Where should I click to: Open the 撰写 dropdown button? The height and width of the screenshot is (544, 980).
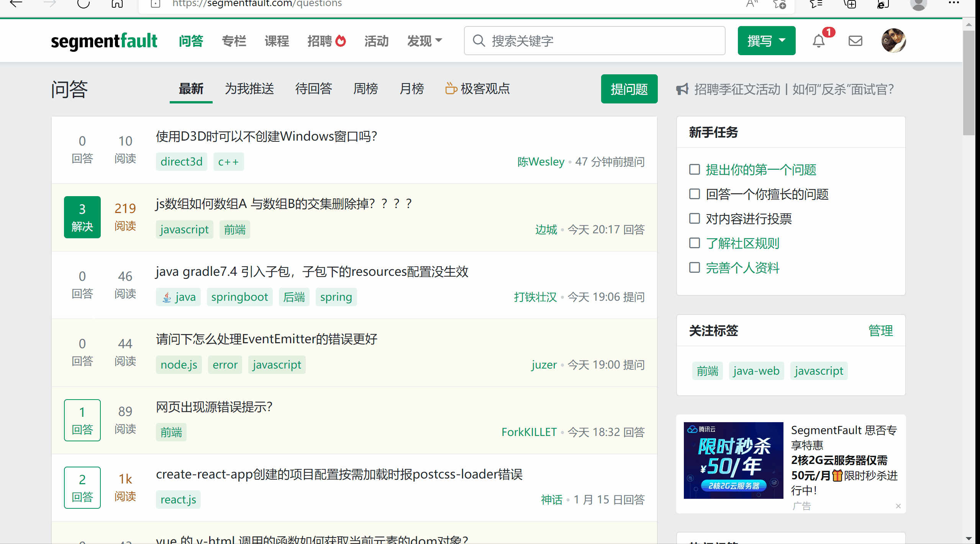766,41
